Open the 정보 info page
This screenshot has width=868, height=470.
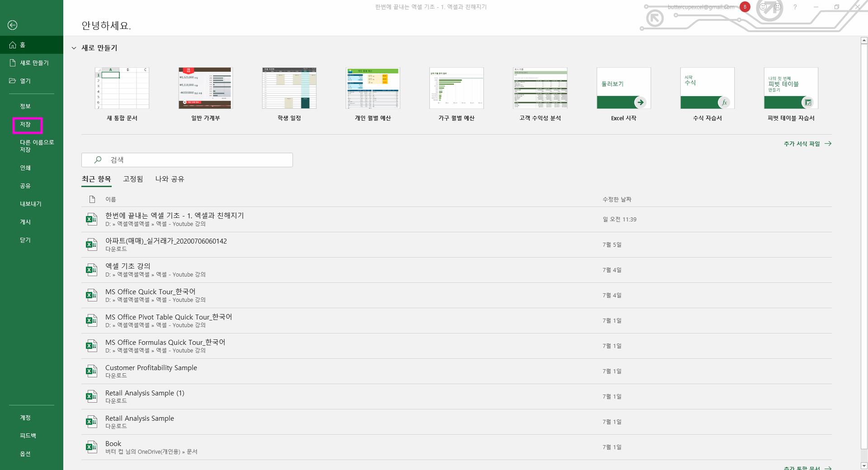pyautogui.click(x=32, y=106)
